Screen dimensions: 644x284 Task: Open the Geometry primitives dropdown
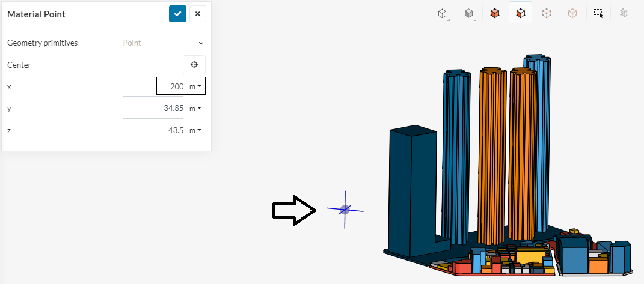point(164,43)
